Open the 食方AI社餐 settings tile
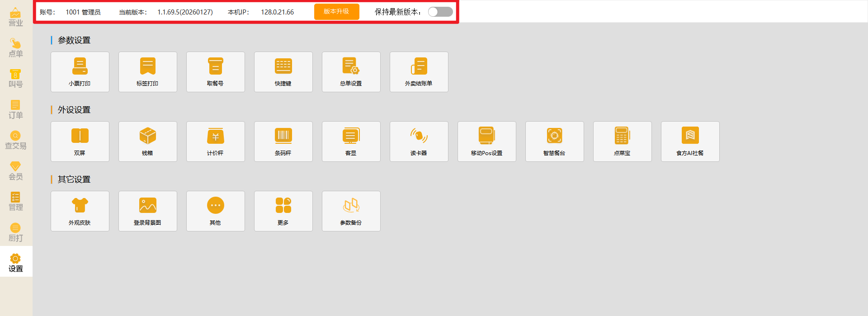Viewport: 868px width, 316px height. pos(690,141)
